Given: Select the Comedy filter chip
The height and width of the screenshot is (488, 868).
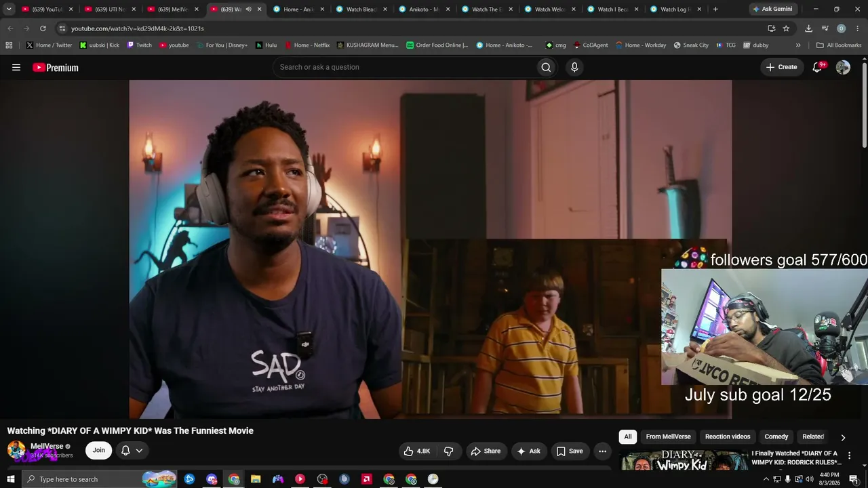Looking at the screenshot, I should pyautogui.click(x=776, y=437).
